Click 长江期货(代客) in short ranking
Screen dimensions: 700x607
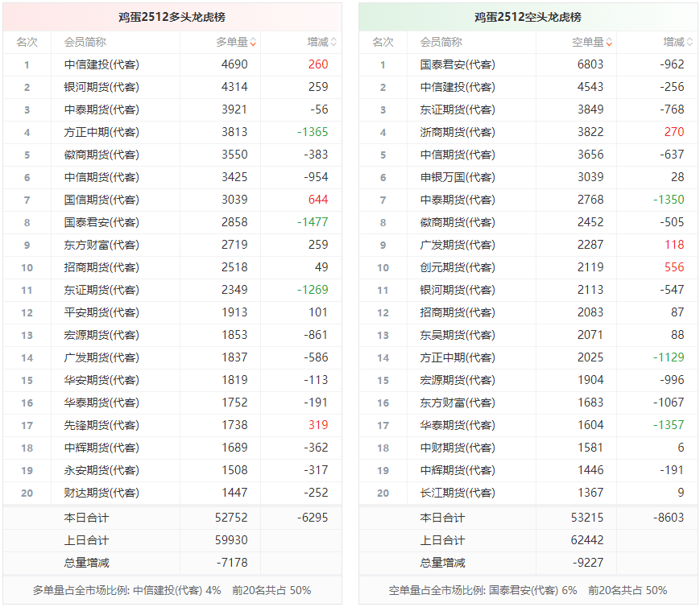[x=457, y=493]
